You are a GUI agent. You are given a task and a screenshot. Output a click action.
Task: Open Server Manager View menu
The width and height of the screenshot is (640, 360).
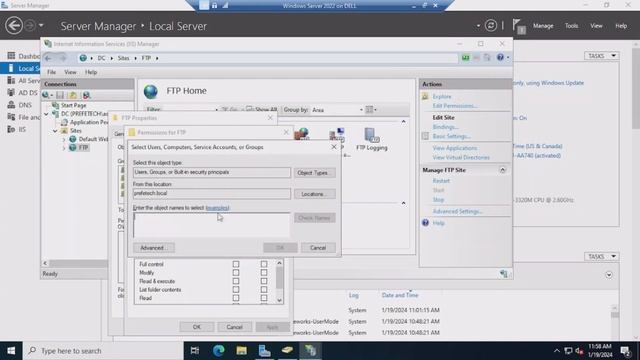596,26
